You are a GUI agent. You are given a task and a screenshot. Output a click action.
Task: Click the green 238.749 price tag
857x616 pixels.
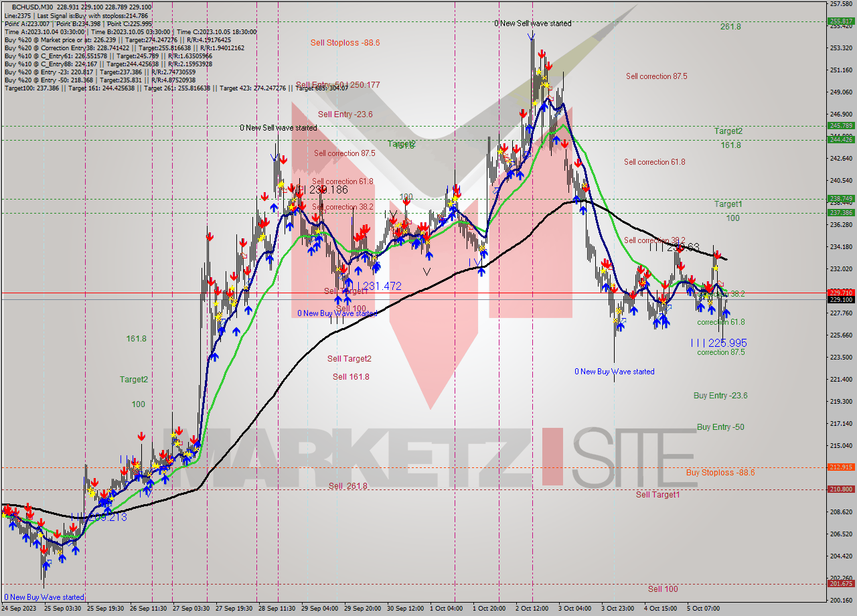pyautogui.click(x=842, y=198)
